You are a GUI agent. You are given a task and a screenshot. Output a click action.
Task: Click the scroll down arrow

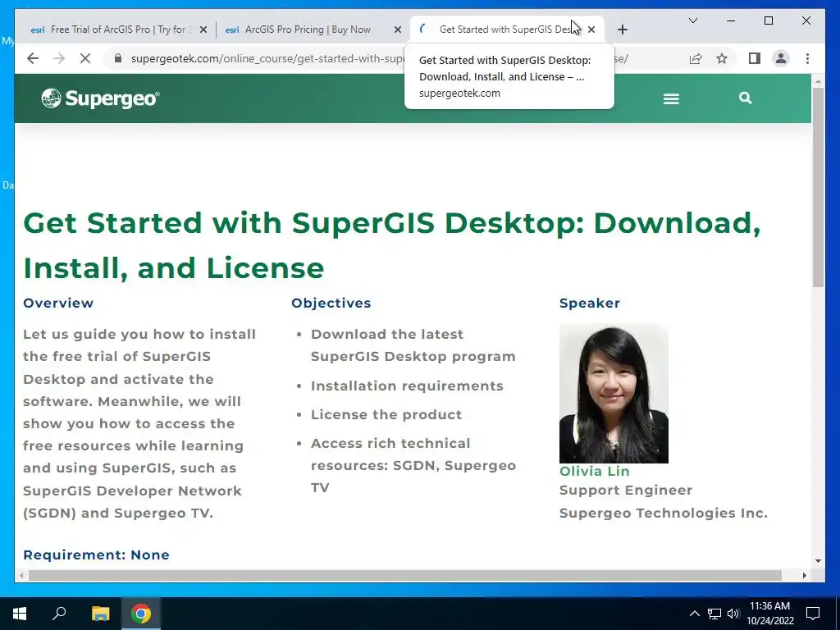pyautogui.click(x=818, y=561)
